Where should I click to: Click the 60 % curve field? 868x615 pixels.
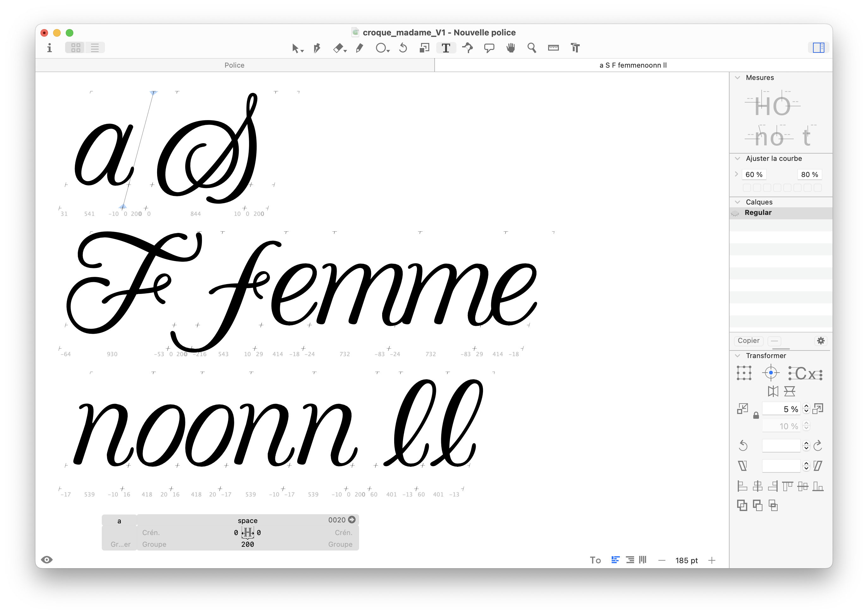click(754, 174)
